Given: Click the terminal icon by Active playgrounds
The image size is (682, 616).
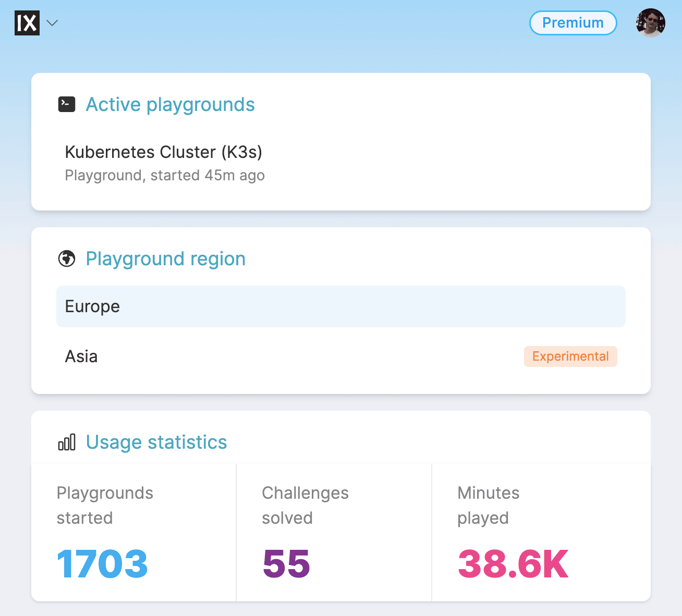Looking at the screenshot, I should pos(67,105).
